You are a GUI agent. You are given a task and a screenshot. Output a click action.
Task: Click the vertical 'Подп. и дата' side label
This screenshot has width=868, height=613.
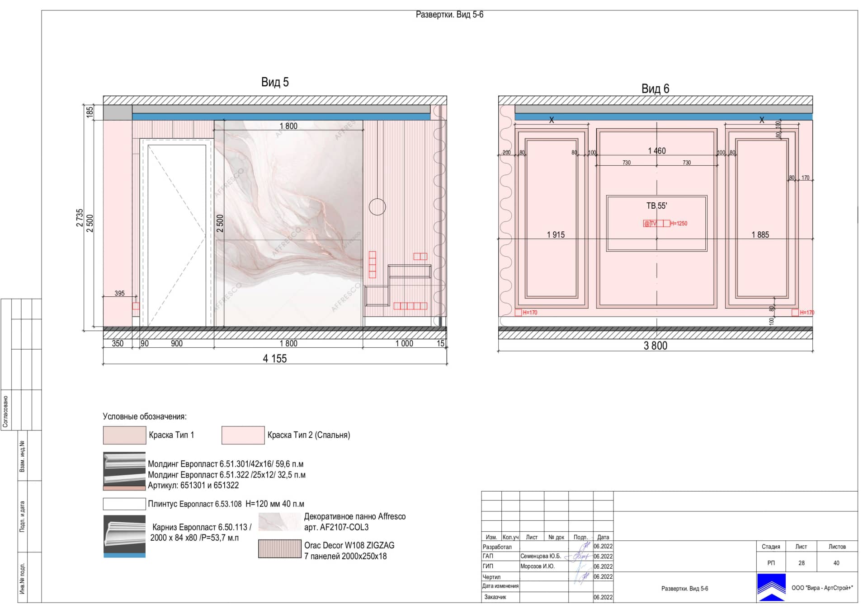click(22, 516)
